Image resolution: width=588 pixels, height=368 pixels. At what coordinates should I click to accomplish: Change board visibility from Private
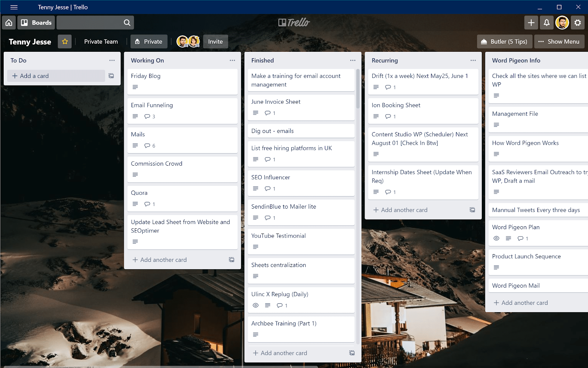(149, 42)
